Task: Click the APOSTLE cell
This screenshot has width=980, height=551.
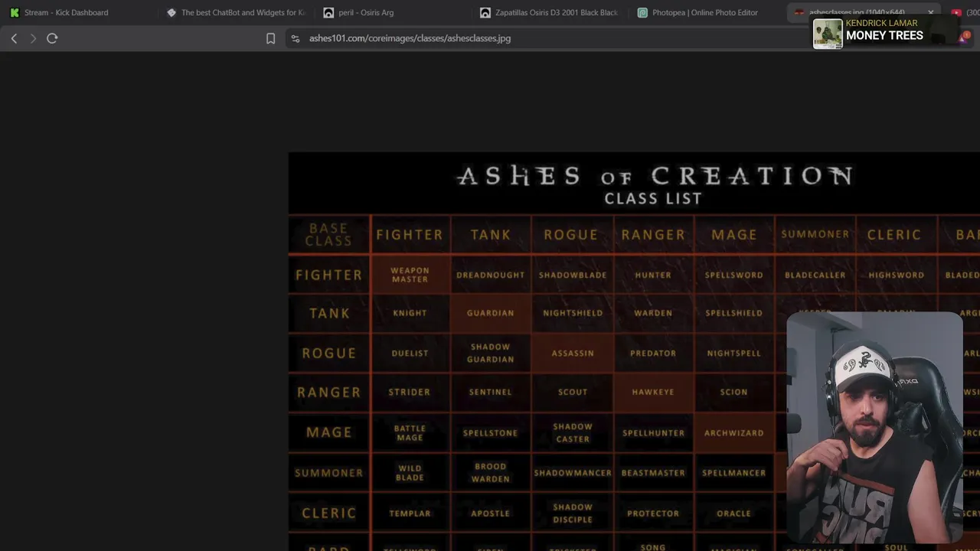Action: [491, 513]
